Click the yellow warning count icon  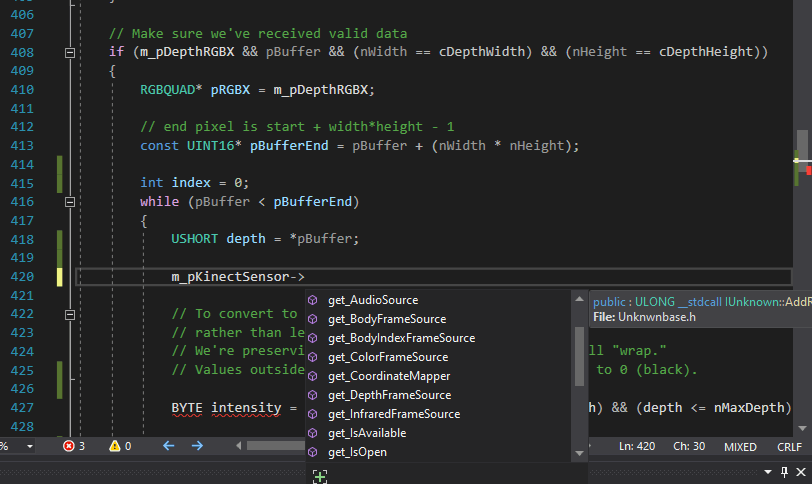click(x=114, y=446)
